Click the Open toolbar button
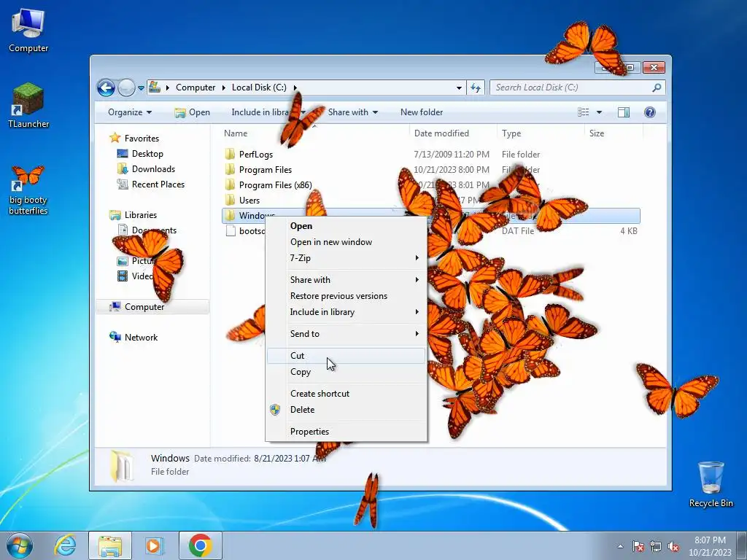 coord(193,112)
